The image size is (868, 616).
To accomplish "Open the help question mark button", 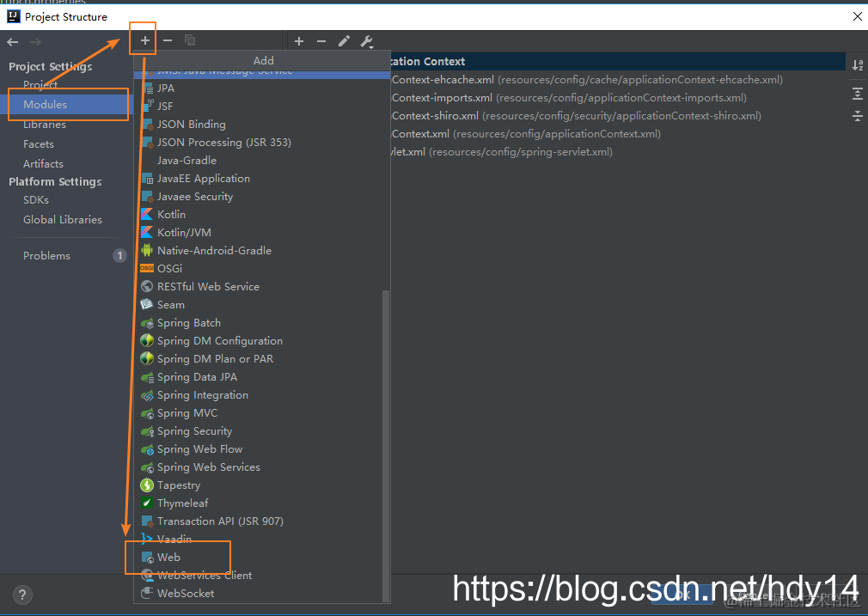I will tap(22, 595).
